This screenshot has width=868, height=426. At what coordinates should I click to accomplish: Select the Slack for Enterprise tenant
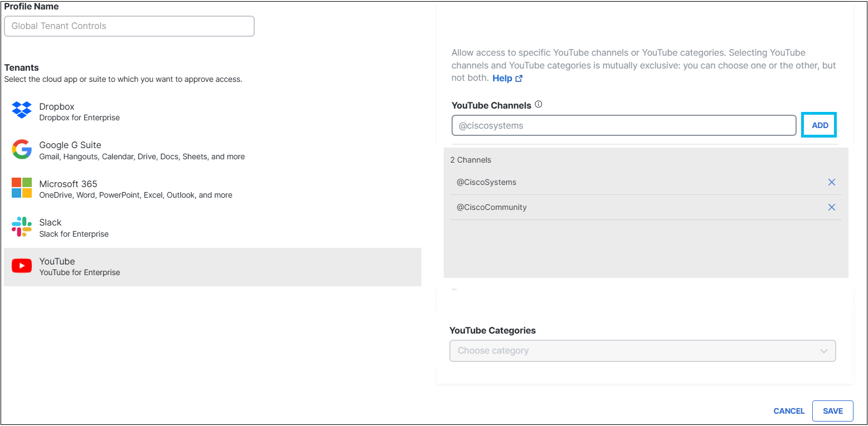tap(212, 228)
